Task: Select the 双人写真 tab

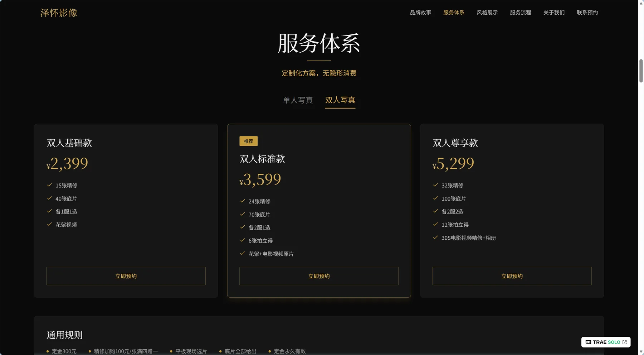Action: coord(340,100)
